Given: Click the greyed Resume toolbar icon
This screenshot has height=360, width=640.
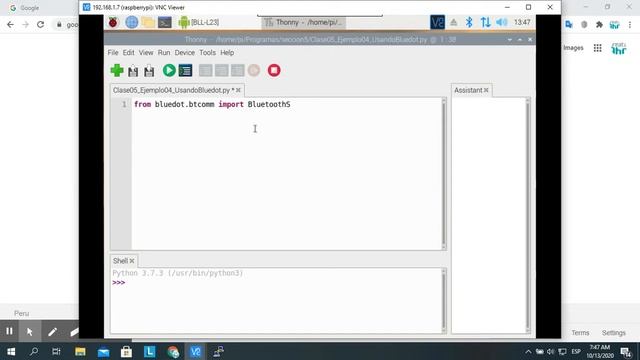Looking at the screenshot, I should click(x=254, y=71).
